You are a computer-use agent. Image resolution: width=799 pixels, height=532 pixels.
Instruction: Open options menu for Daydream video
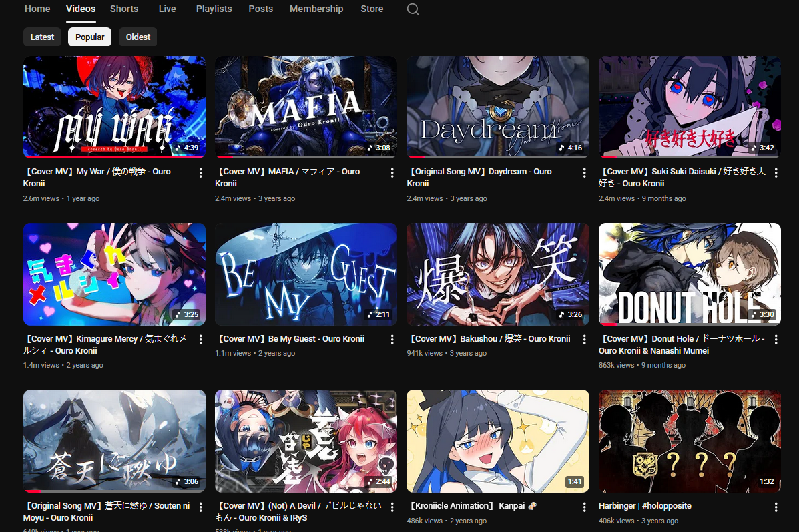click(x=585, y=173)
